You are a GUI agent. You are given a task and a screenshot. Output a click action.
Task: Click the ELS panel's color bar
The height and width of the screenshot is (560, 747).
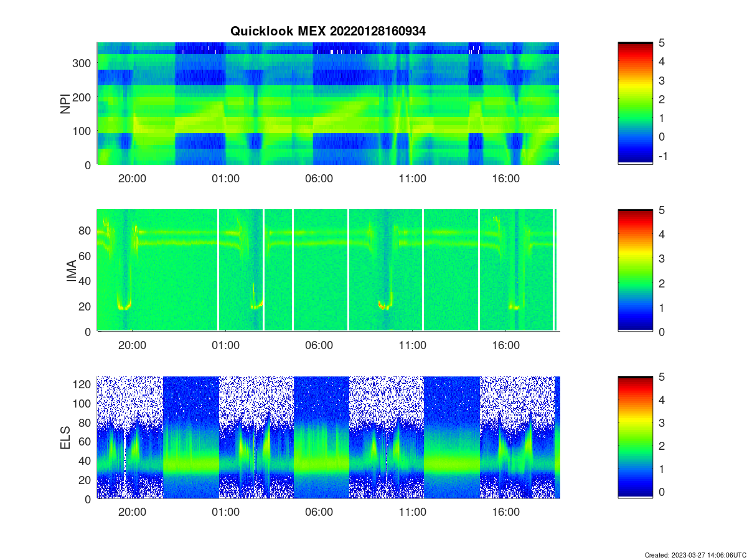coord(636,437)
